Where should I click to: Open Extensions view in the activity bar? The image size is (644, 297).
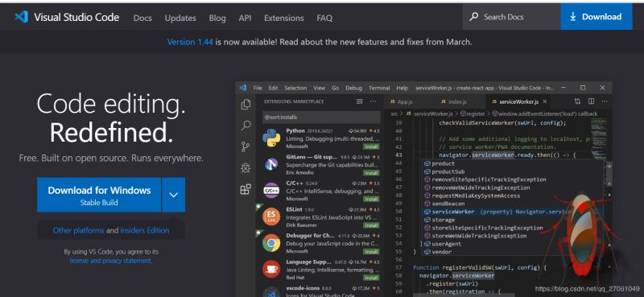246,189
